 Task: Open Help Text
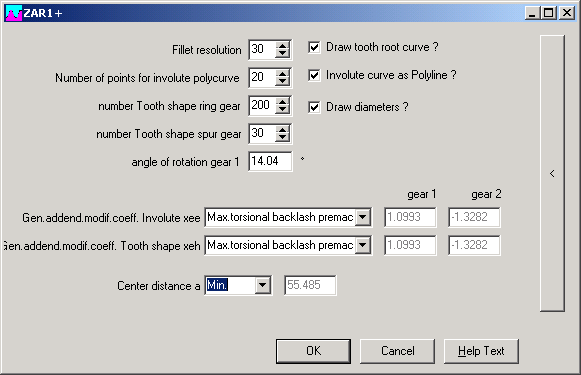(481, 351)
